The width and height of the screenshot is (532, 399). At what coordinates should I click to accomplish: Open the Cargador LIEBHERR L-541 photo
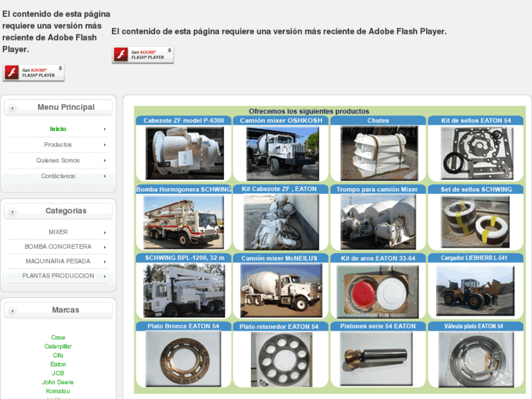click(x=475, y=291)
